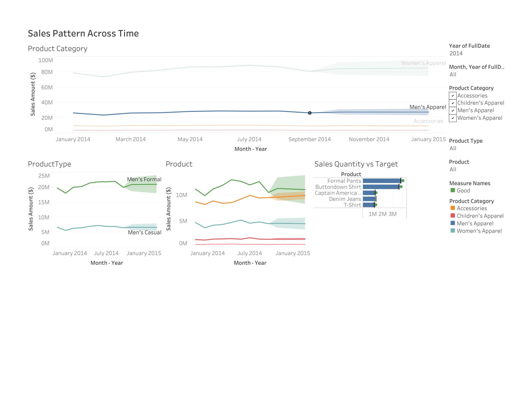Click the Men's Casual line label
This screenshot has height=411, width=532.
click(x=145, y=233)
